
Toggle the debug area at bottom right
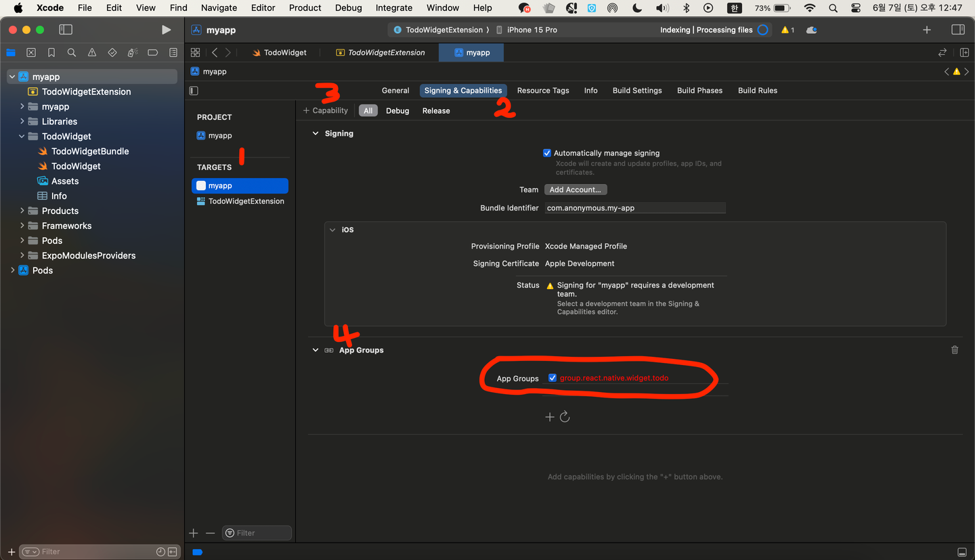click(961, 552)
